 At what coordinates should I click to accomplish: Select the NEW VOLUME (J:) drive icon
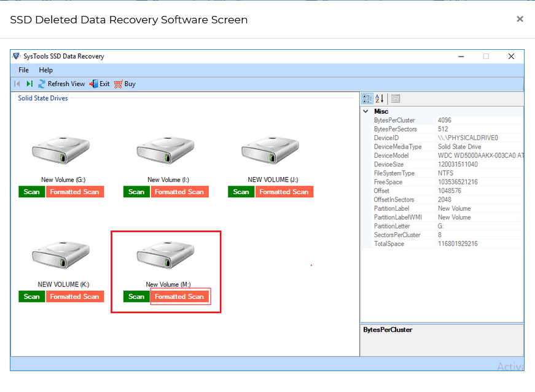[270, 150]
